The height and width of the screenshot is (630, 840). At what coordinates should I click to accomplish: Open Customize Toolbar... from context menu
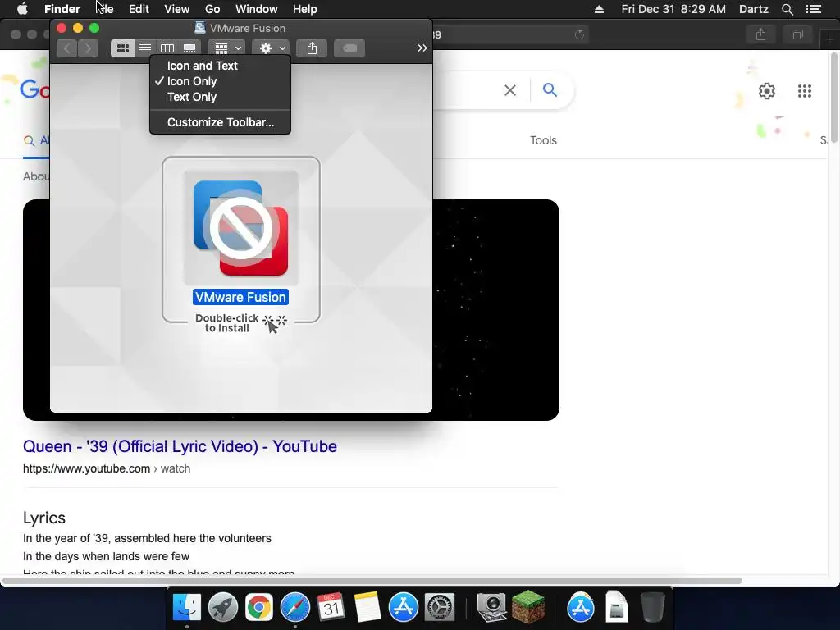[x=220, y=122]
